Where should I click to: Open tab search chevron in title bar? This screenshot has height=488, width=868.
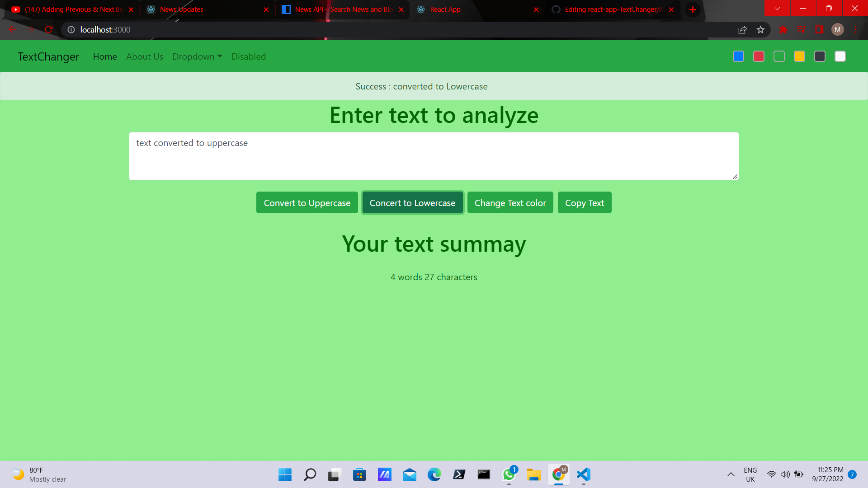click(777, 8)
